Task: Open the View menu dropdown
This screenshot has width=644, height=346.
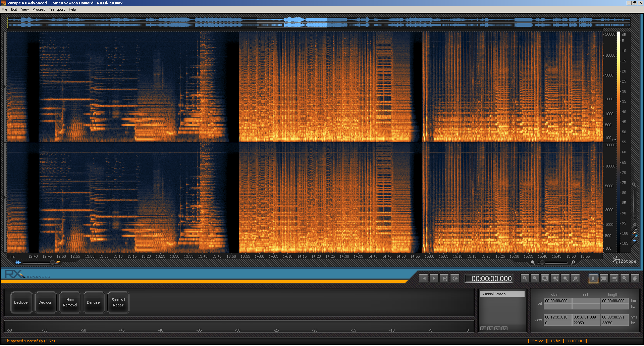Action: coord(25,9)
